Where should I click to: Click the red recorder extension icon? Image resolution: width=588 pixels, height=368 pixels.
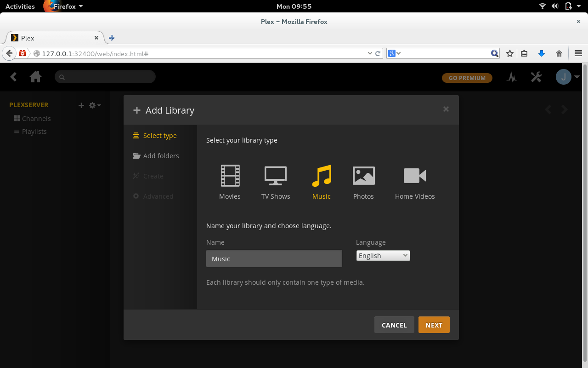click(23, 53)
